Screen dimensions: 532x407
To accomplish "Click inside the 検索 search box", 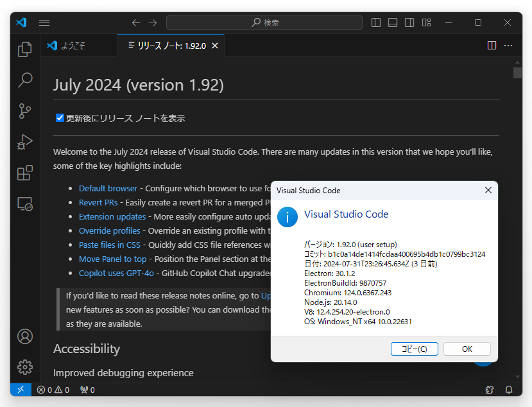I will pyautogui.click(x=264, y=22).
